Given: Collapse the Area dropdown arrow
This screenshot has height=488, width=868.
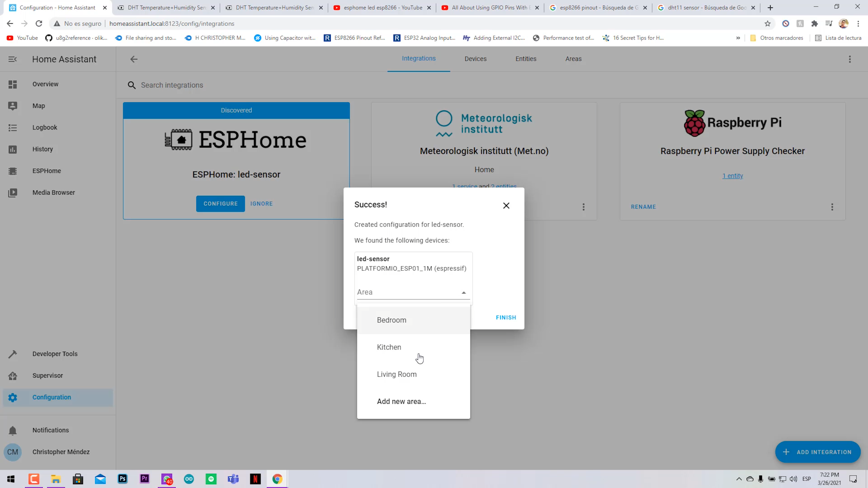Looking at the screenshot, I should coord(464,293).
